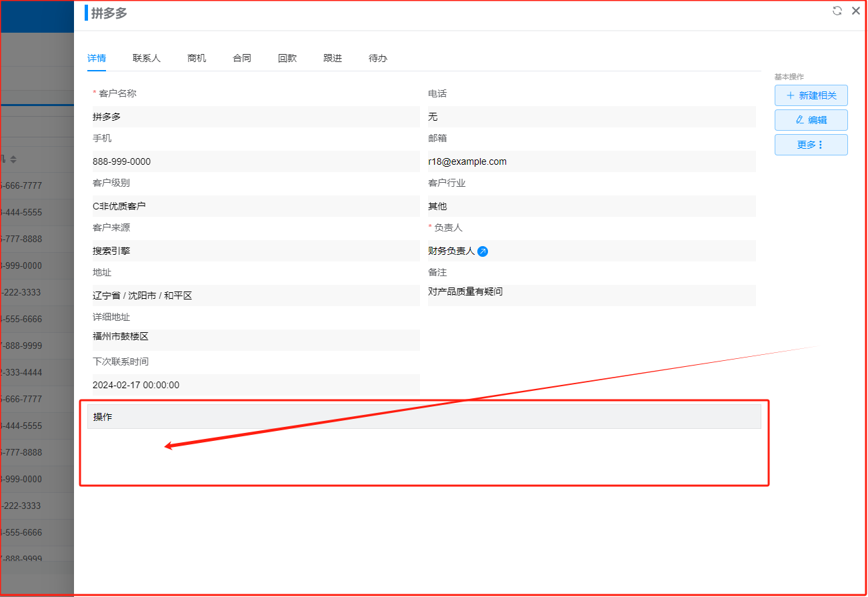Viewport: 868px width, 597px height.
Task: Click the 客户名称 field showing 拼多多
Action: coord(256,117)
